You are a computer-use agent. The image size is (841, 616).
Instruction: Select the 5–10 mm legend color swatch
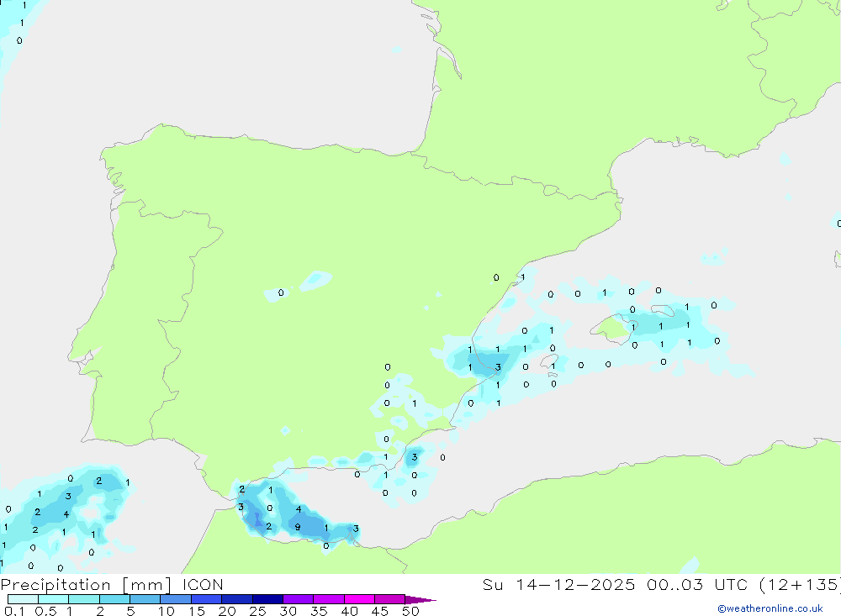click(x=145, y=599)
